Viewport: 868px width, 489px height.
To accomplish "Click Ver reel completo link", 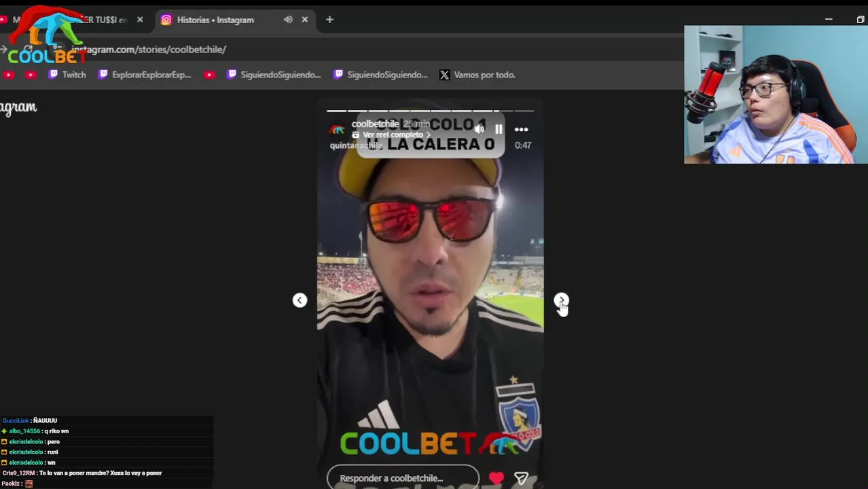I will click(393, 134).
